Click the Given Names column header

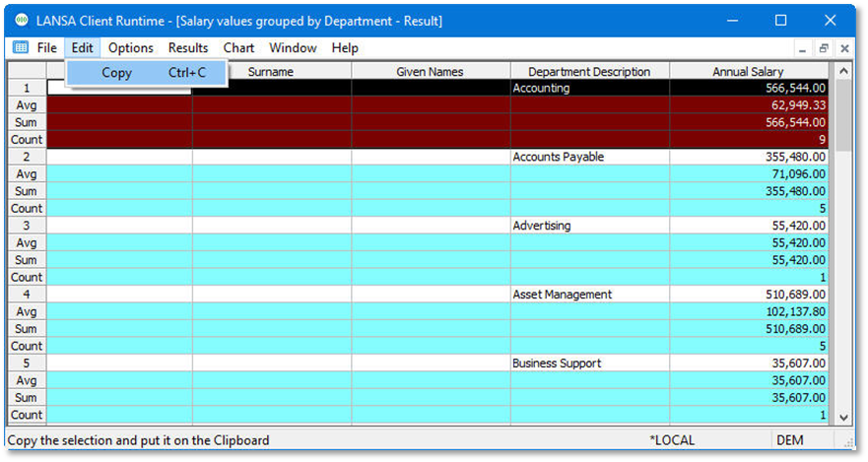click(x=431, y=71)
